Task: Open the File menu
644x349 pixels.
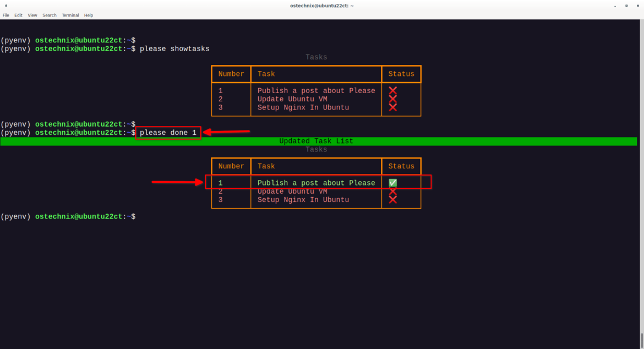Action: pos(6,15)
